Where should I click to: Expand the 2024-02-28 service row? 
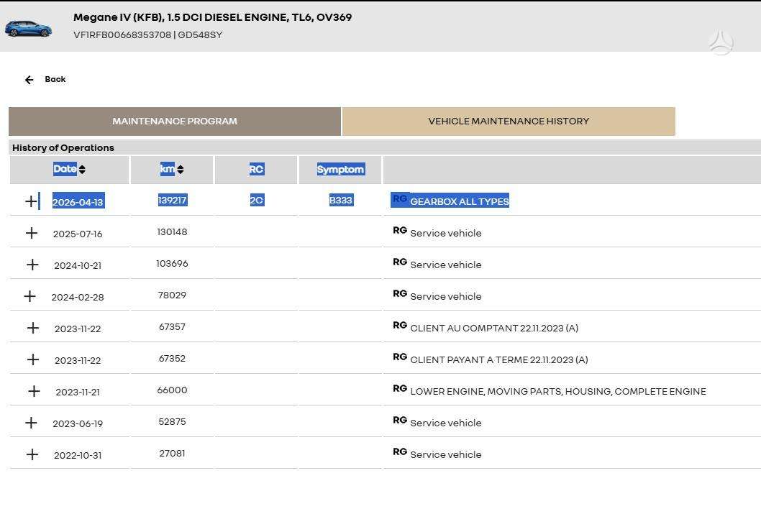pyautogui.click(x=29, y=295)
